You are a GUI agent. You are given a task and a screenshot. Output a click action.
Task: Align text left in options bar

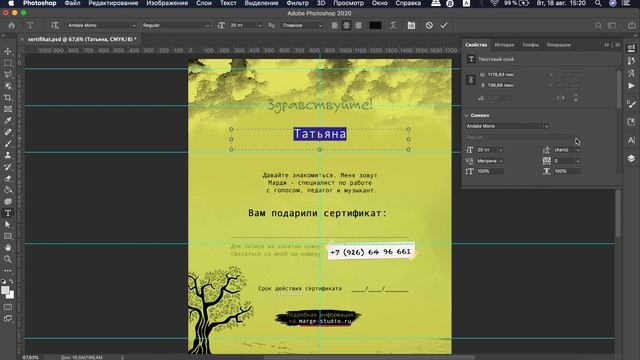tap(335, 25)
